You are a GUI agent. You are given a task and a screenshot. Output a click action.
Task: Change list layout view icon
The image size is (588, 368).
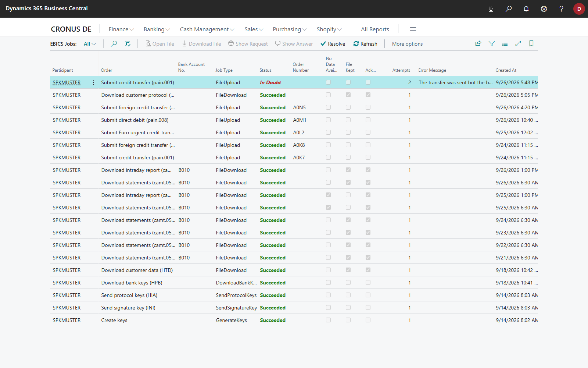(x=505, y=43)
